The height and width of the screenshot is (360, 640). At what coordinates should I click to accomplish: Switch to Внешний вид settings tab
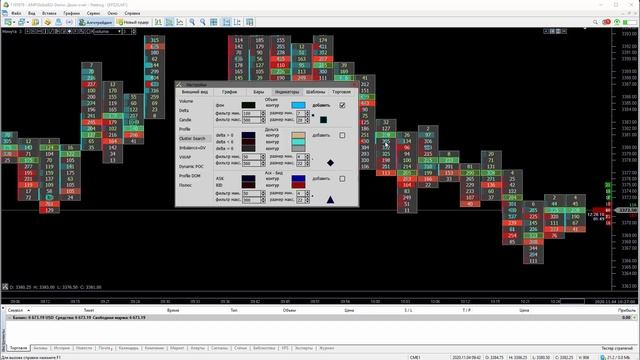(x=195, y=92)
